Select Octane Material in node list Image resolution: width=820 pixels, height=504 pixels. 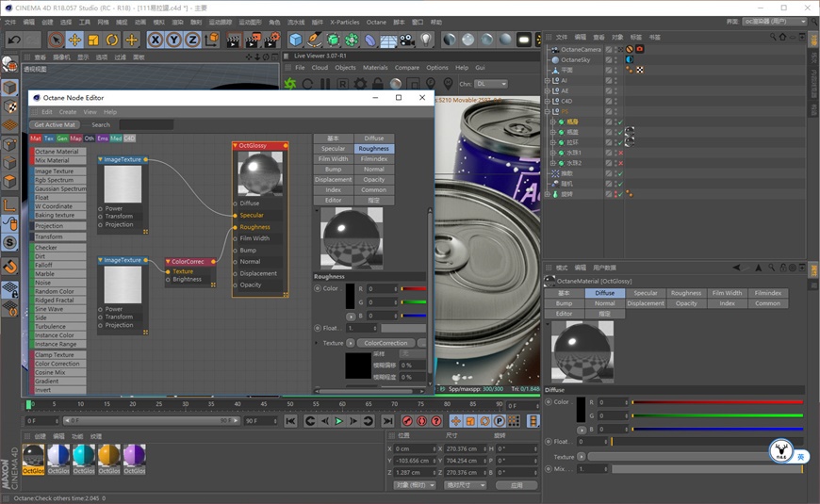58,152
